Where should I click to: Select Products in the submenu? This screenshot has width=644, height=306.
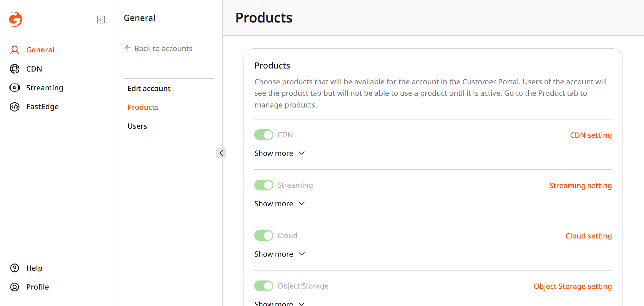point(143,107)
